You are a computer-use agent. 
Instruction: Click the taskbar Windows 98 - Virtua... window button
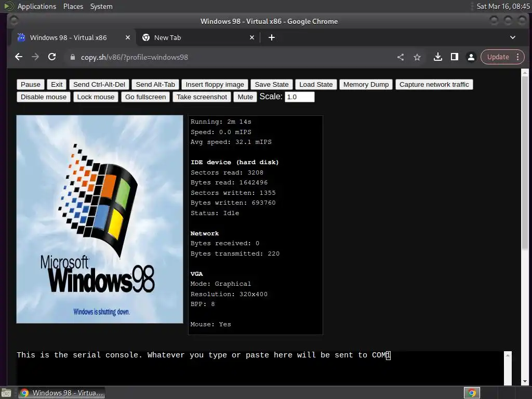[62, 393]
